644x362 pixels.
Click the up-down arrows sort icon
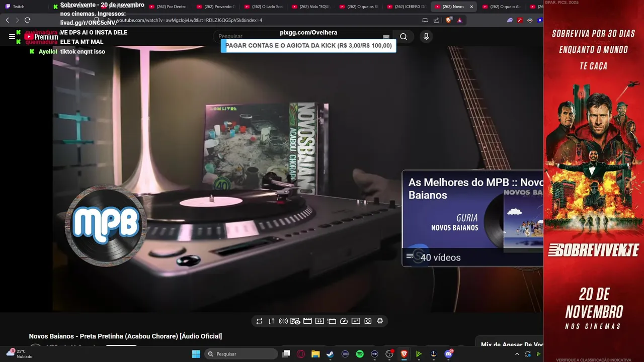point(271,321)
